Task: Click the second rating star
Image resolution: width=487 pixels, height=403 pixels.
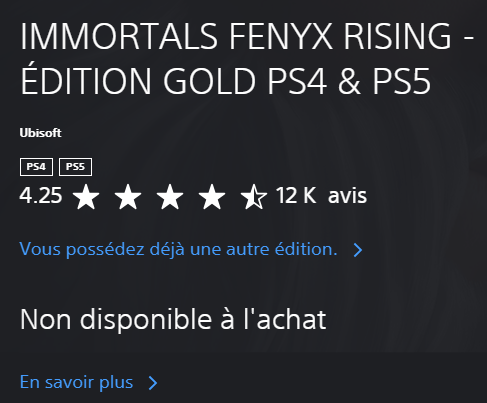Action: click(x=128, y=196)
